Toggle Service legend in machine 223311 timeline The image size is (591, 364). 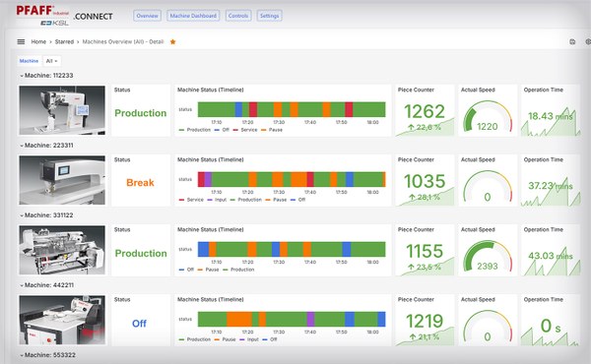pyautogui.click(x=191, y=200)
